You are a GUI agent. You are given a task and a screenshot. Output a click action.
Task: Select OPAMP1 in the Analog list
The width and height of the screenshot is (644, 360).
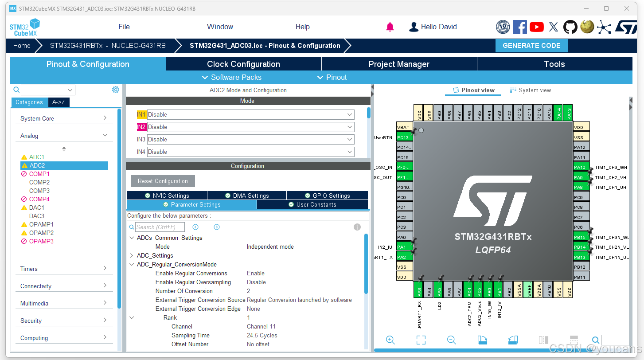(x=41, y=224)
